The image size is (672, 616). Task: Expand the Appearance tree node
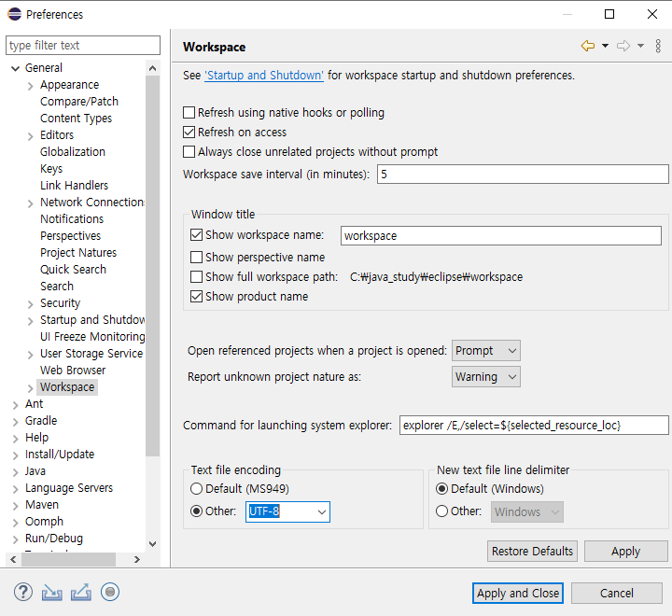pos(31,86)
